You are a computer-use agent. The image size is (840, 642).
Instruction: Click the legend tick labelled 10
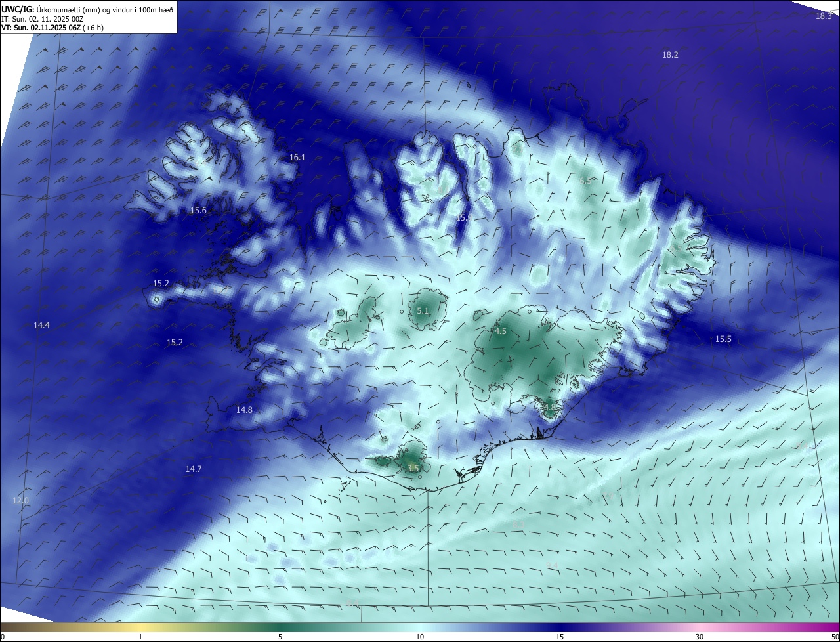click(420, 637)
